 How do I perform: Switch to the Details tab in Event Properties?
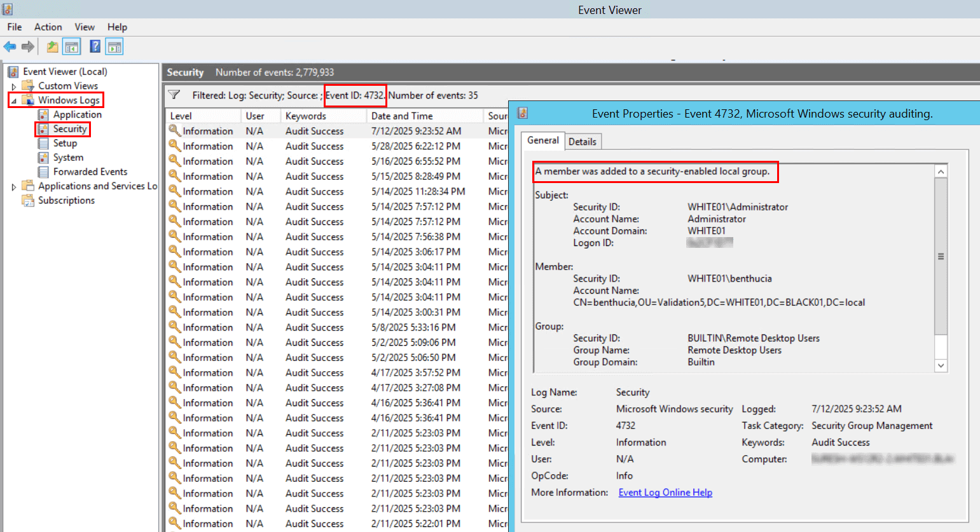pos(583,141)
